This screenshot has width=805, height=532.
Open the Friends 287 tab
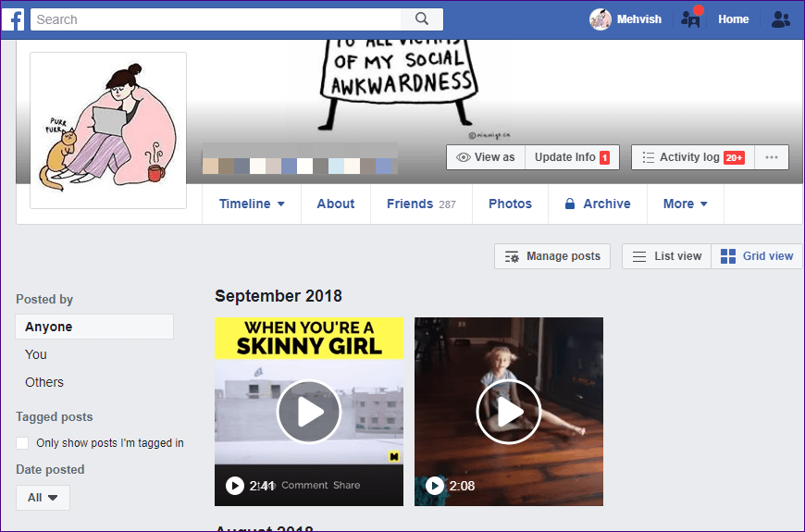[x=421, y=204]
